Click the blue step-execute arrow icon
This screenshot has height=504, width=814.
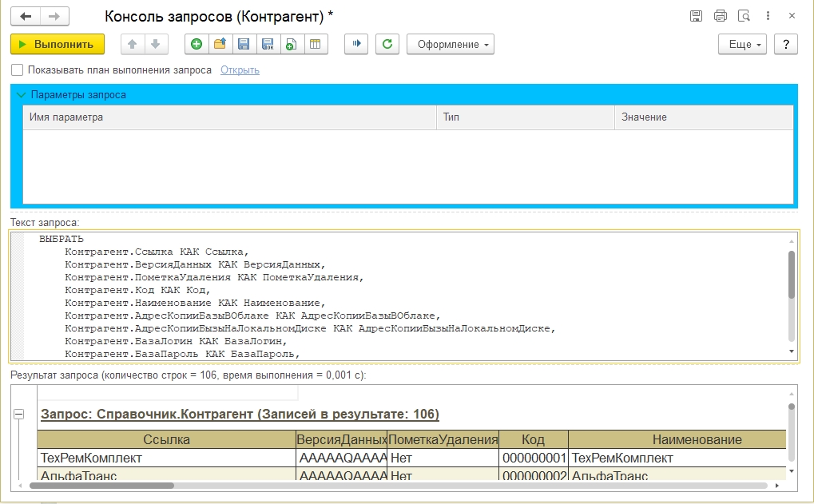(x=356, y=44)
